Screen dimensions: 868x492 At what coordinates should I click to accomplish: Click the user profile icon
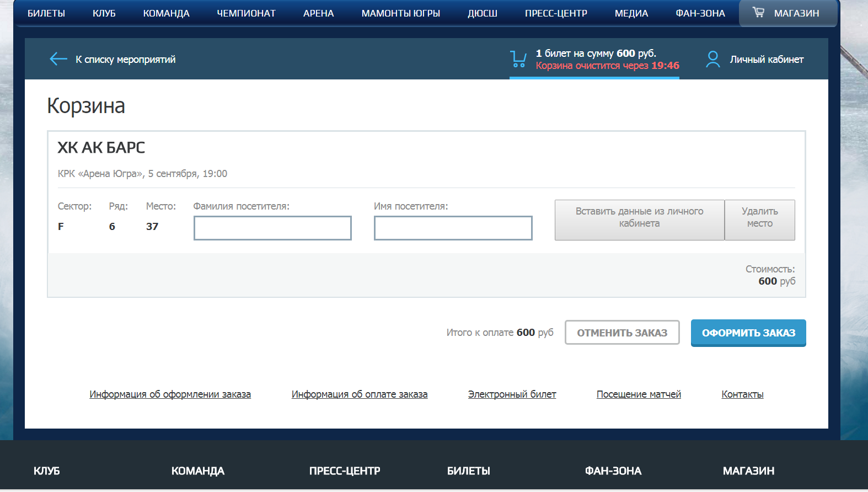pos(713,59)
